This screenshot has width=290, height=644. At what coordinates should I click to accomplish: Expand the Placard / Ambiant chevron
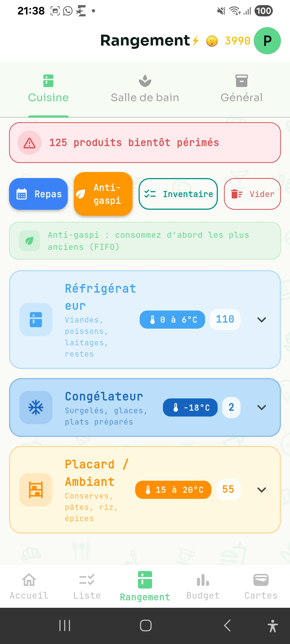pyautogui.click(x=262, y=490)
